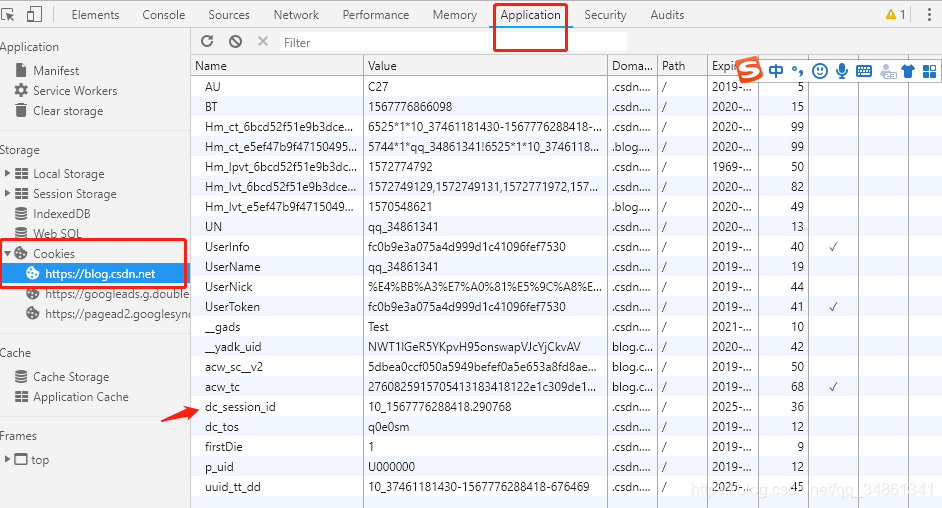
Task: Select the Application tab
Action: click(530, 14)
